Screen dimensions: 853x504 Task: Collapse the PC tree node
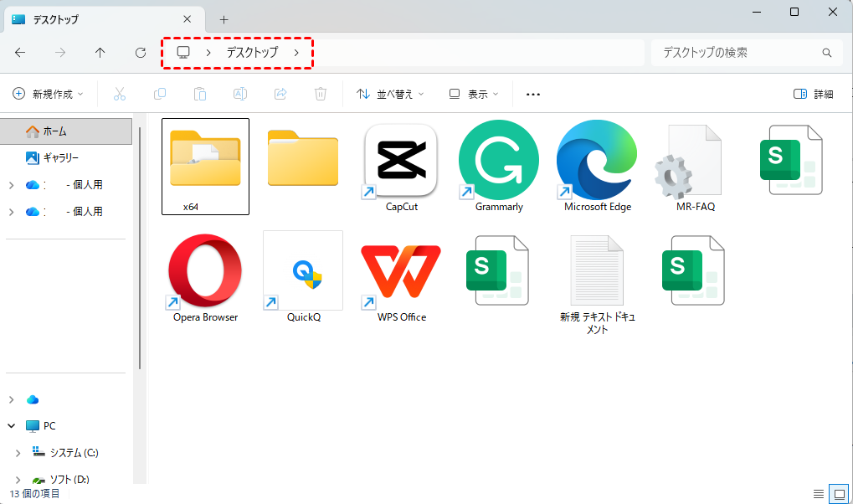(x=12, y=426)
